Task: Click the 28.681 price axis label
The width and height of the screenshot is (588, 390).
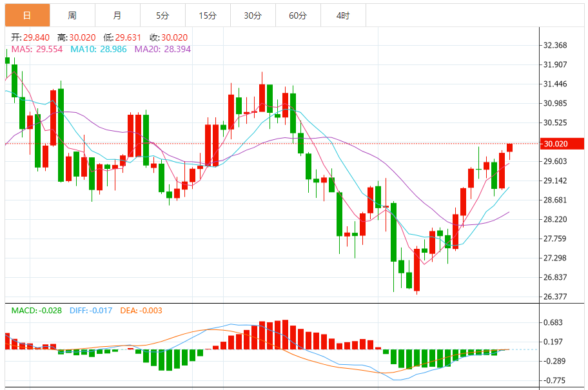Action: (x=555, y=200)
